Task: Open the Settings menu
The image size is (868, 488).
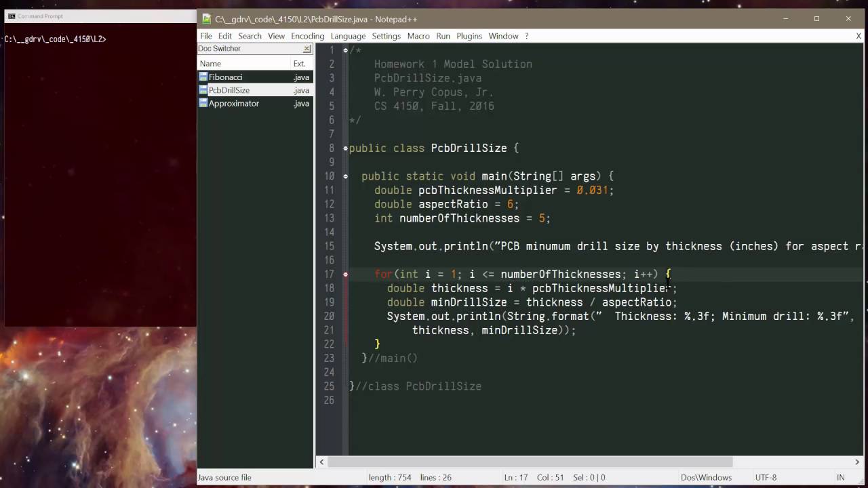Action: (x=386, y=36)
